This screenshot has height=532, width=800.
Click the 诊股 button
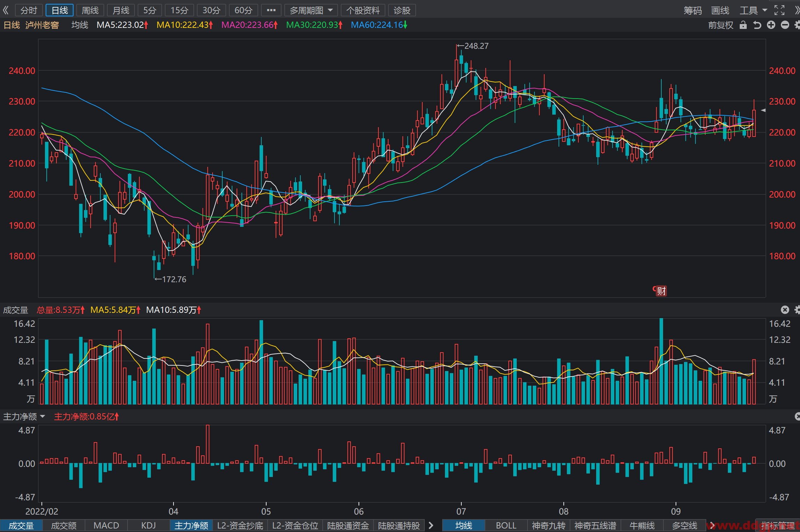click(402, 10)
